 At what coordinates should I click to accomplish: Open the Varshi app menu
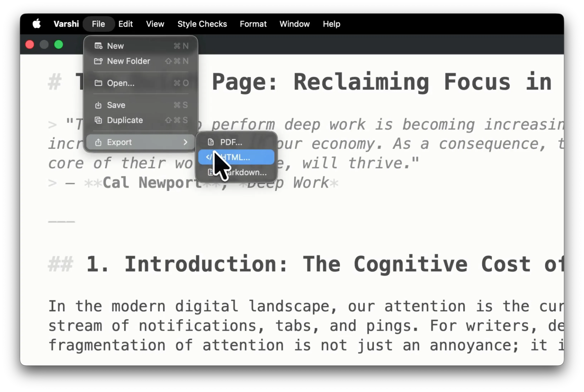pyautogui.click(x=66, y=24)
